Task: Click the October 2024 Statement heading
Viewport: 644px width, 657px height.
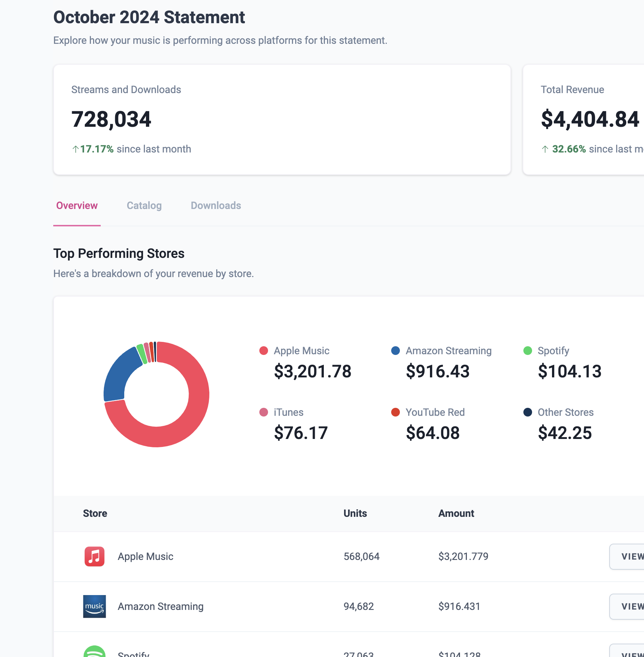Action: tap(149, 17)
